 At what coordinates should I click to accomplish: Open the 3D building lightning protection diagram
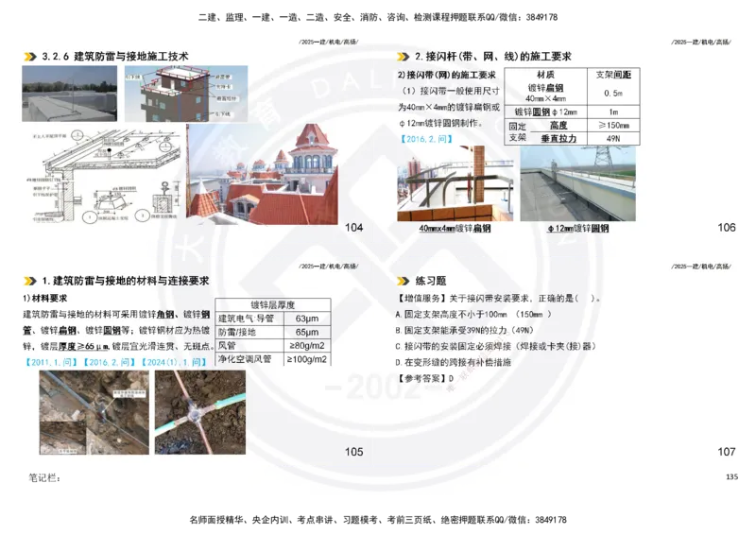(186, 94)
